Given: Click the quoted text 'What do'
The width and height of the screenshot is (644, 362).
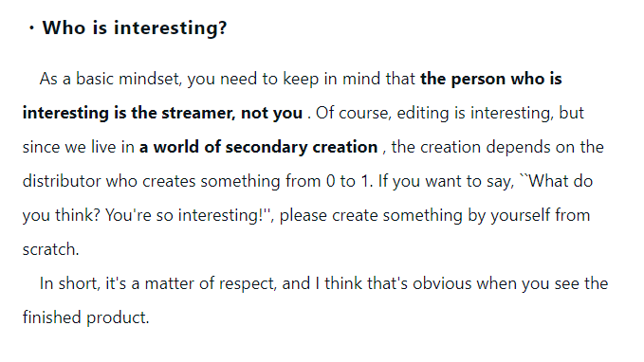Looking at the screenshot, I should pos(561,181).
